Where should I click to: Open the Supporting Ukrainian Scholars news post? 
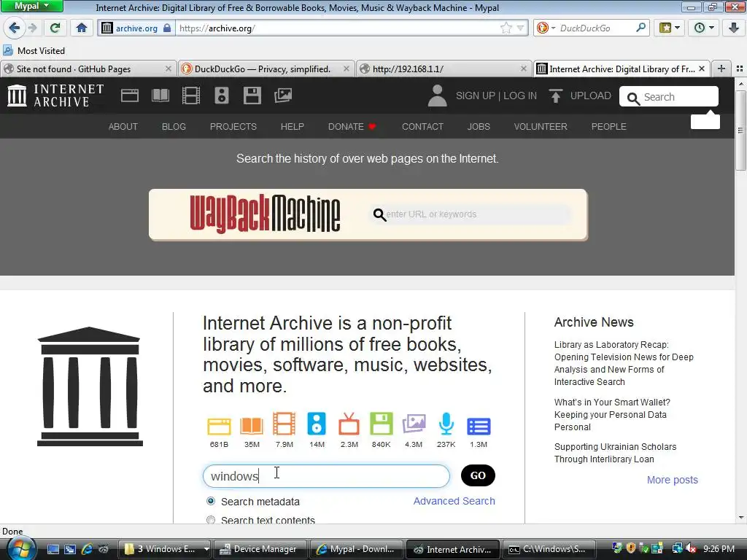615,453
